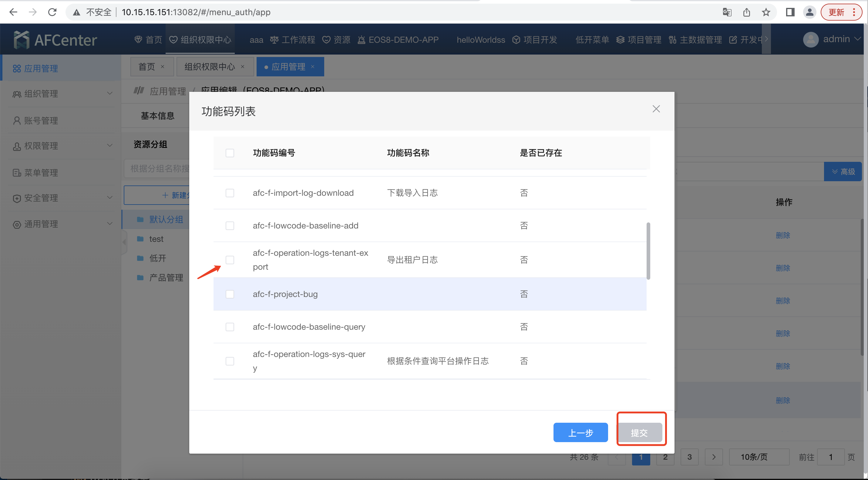
Task: Click the 提交 submit button
Action: tap(641, 432)
